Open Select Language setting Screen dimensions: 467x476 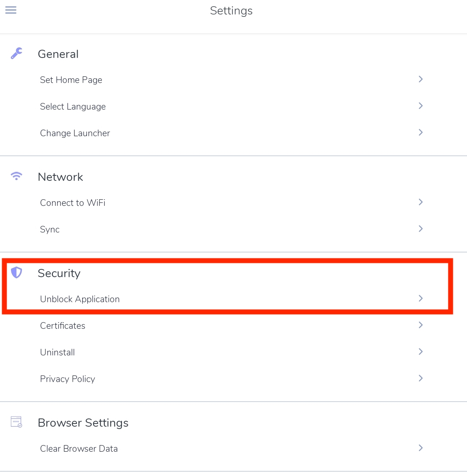point(232,106)
